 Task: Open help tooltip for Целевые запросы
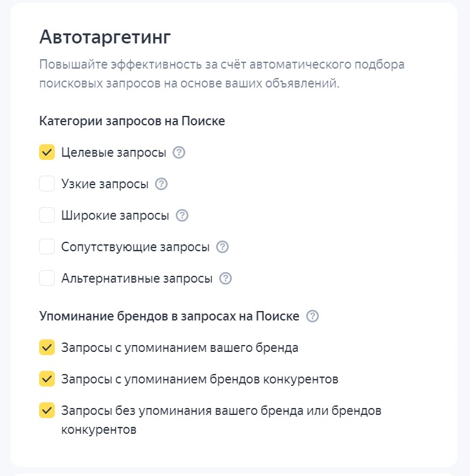179,152
